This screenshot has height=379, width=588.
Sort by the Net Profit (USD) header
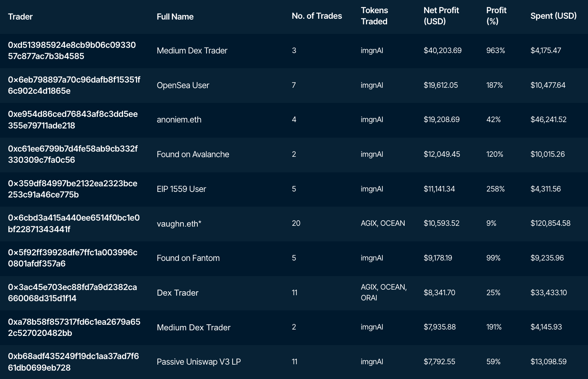[x=441, y=16]
